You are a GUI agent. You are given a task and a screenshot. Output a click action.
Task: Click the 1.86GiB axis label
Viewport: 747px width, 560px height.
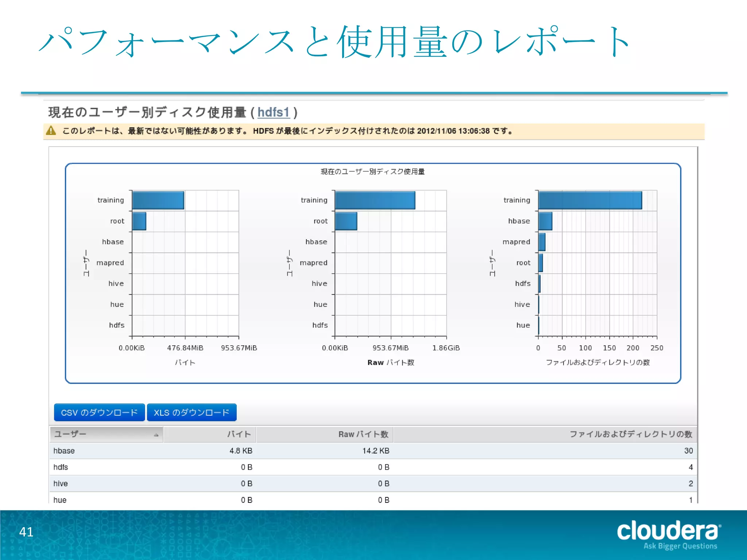446,348
